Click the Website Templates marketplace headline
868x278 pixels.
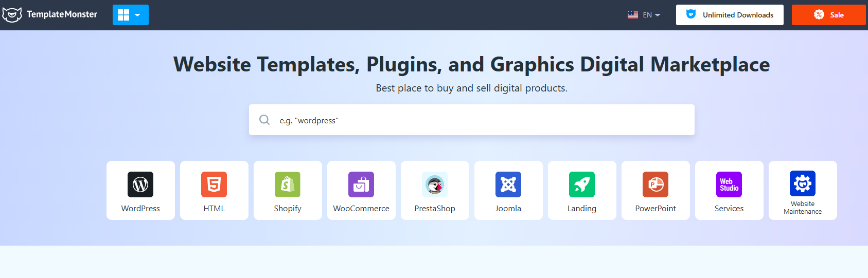point(472,65)
